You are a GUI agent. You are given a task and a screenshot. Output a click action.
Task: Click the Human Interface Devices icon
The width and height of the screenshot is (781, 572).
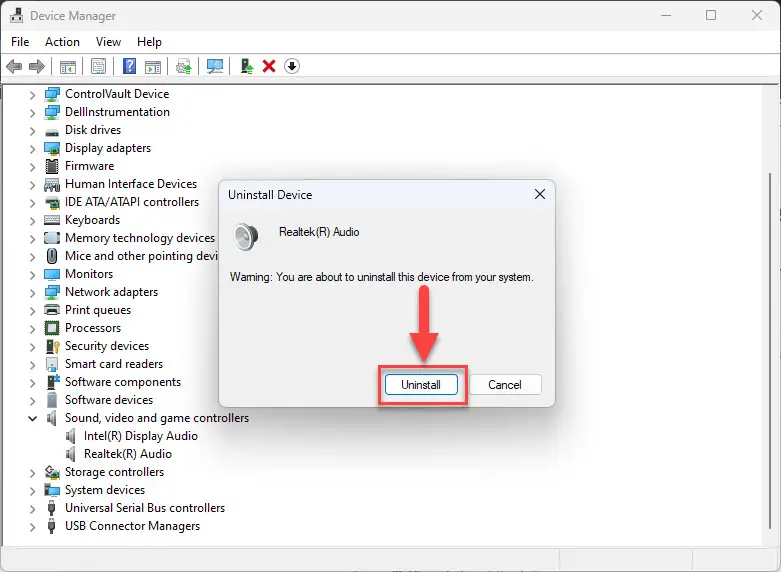(x=52, y=184)
